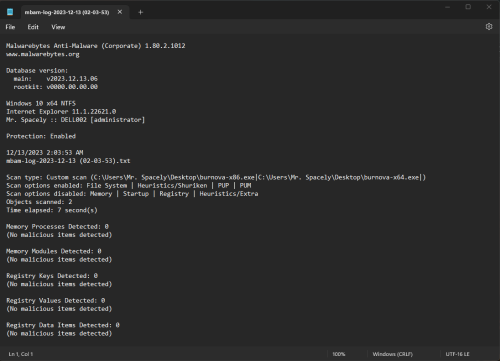The image size is (500, 361).
Task: Click the mbam-log-2023-12-13 (02-03-53).txt line
Action: click(68, 161)
